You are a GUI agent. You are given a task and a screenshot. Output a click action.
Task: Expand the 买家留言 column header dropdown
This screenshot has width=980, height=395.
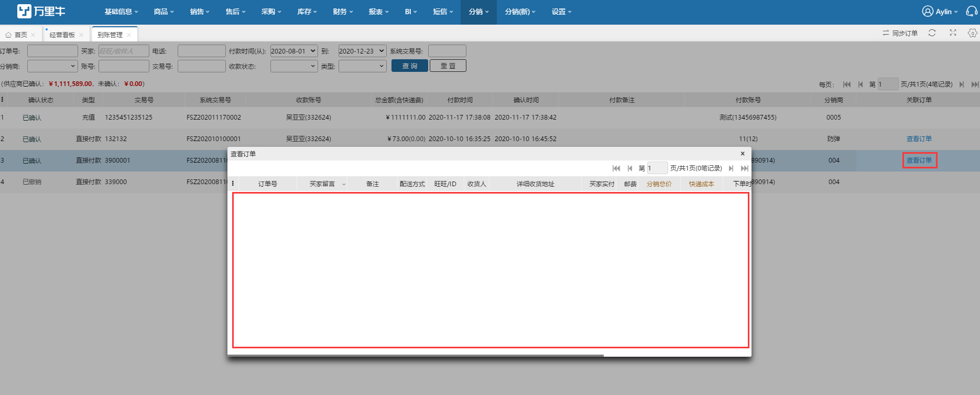pyautogui.click(x=344, y=184)
